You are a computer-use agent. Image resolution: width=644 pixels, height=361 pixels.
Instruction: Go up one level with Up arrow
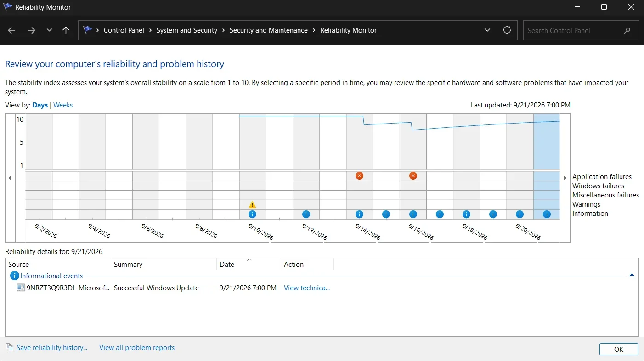pyautogui.click(x=66, y=30)
